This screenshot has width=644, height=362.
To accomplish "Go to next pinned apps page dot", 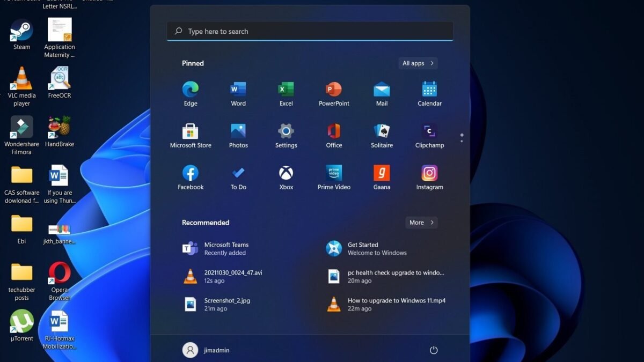I will pyautogui.click(x=462, y=141).
